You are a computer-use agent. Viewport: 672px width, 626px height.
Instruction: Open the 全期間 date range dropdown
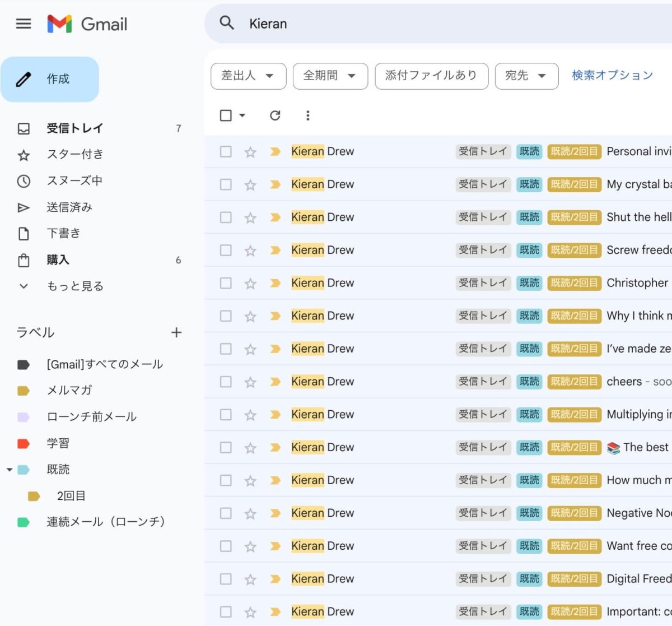point(330,76)
